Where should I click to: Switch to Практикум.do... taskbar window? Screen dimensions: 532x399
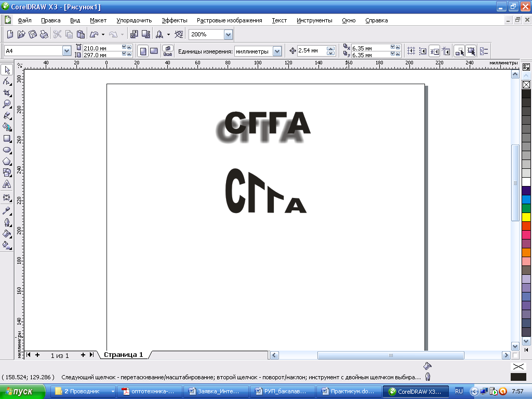coord(348,392)
